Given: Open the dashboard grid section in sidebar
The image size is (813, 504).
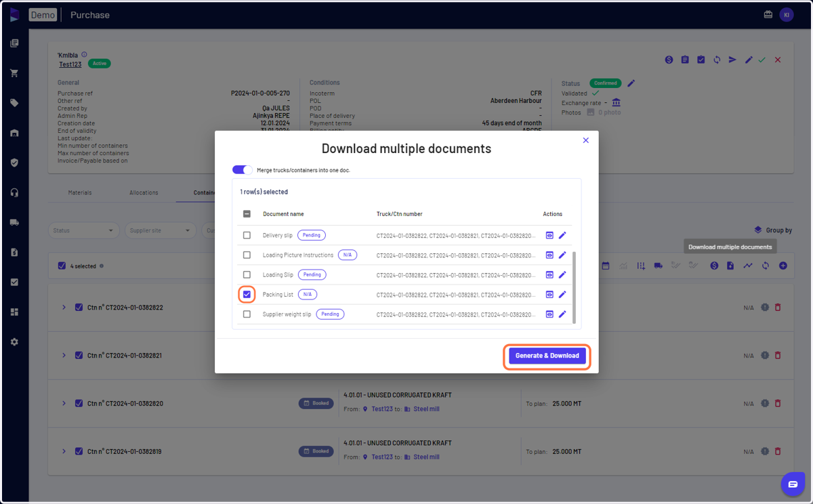Looking at the screenshot, I should click(14, 312).
